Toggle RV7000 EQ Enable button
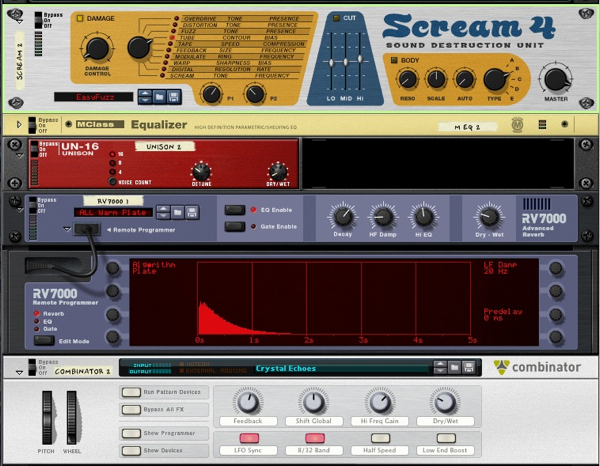This screenshot has width=600, height=466. [x=235, y=210]
